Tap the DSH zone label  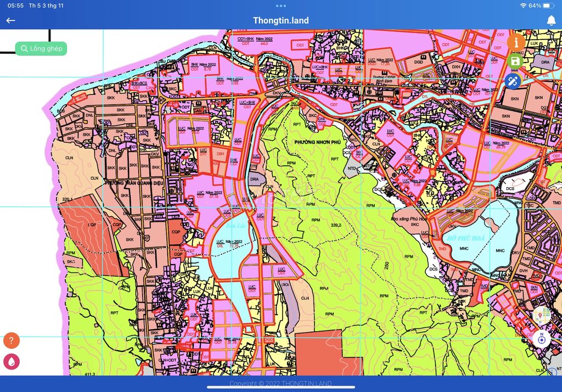pos(220,154)
